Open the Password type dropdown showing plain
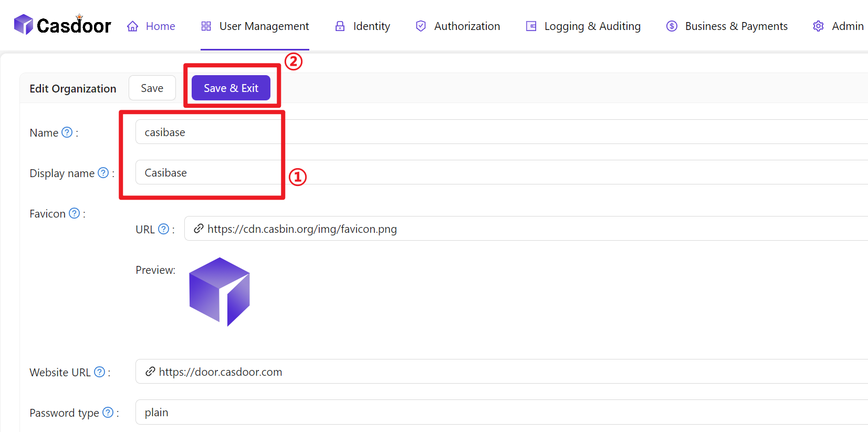Image resolution: width=868 pixels, height=432 pixels. (x=499, y=413)
